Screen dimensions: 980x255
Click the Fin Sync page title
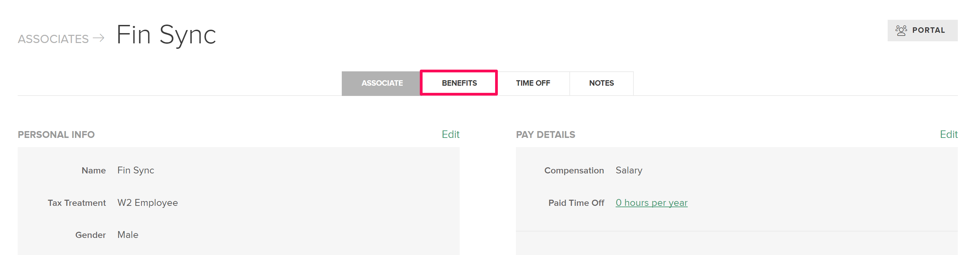[166, 35]
